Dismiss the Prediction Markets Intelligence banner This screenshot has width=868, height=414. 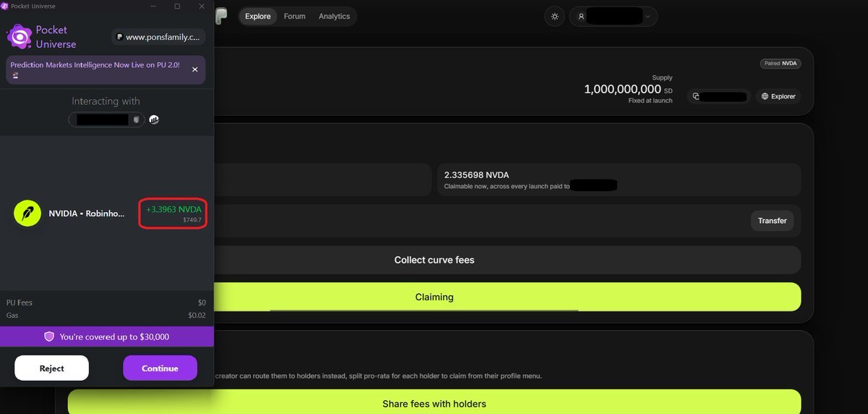click(x=195, y=69)
